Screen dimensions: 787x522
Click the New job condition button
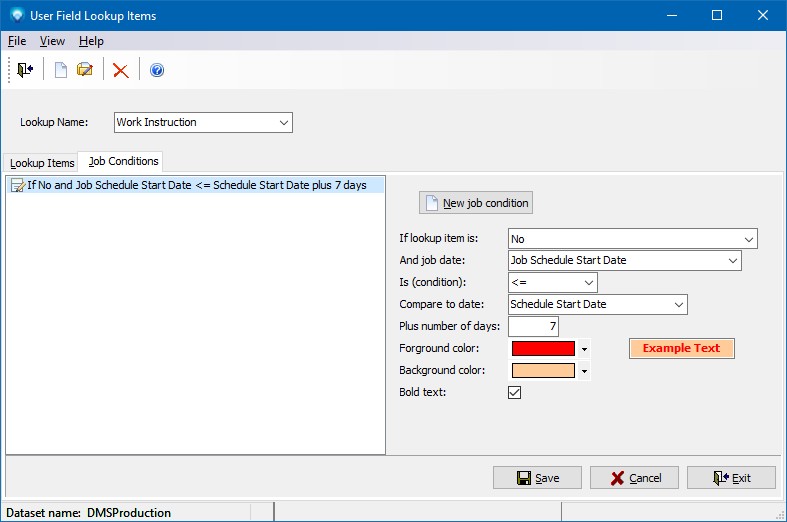point(476,203)
